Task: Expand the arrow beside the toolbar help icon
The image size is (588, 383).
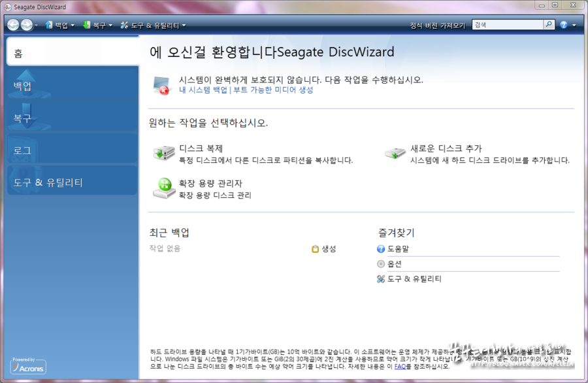Action: (x=574, y=25)
